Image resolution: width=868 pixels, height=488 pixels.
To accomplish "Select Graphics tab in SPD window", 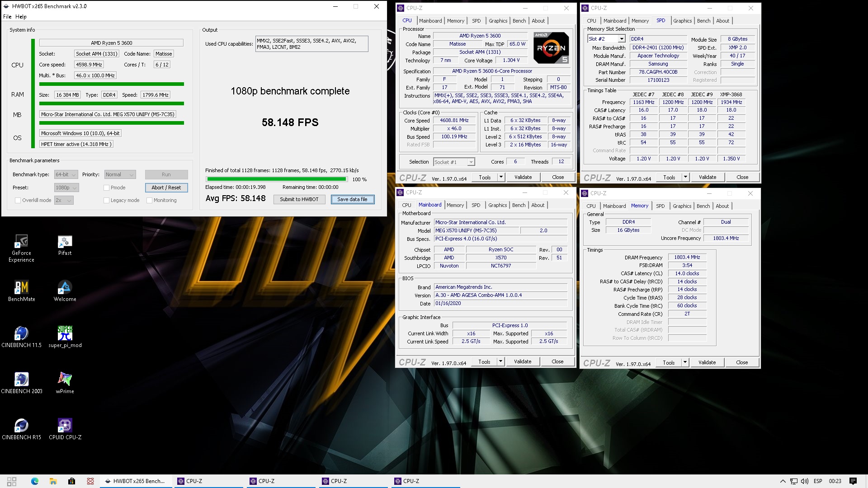I will pos(682,21).
